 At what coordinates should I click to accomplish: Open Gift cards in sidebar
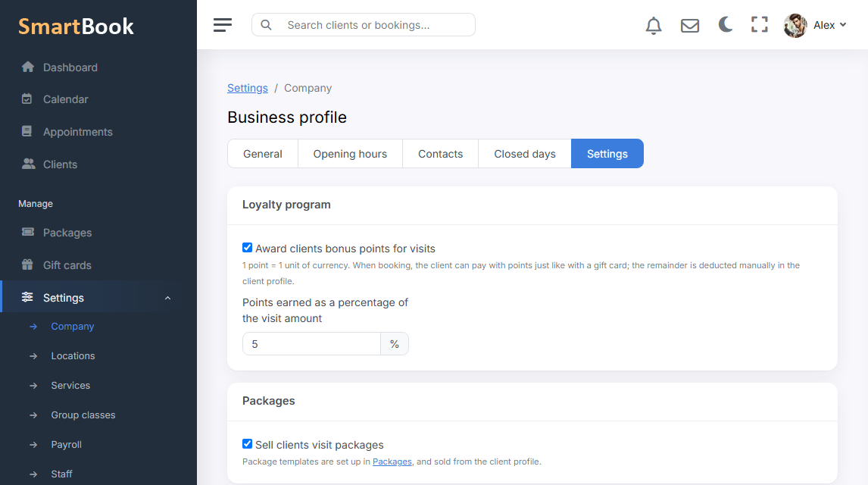click(x=67, y=265)
